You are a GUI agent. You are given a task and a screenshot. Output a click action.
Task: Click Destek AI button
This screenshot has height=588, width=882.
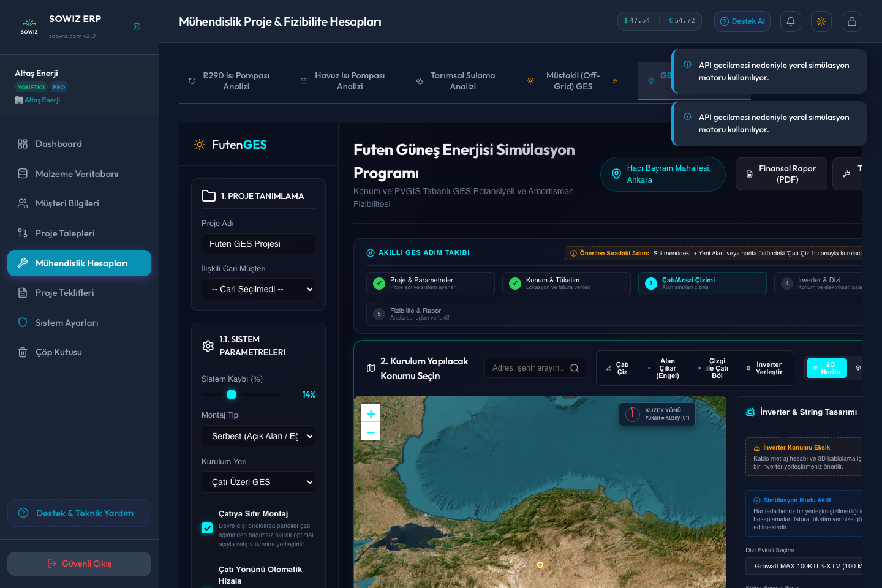click(742, 21)
